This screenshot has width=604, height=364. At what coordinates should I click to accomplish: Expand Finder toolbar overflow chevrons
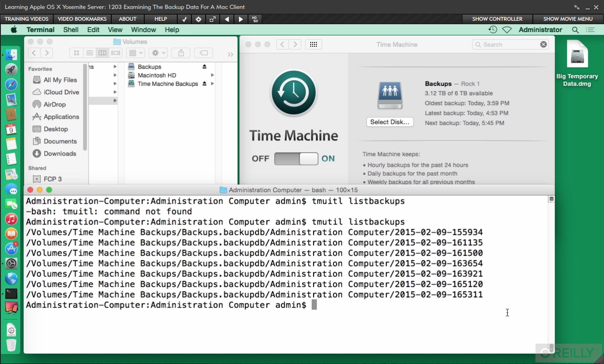click(230, 54)
